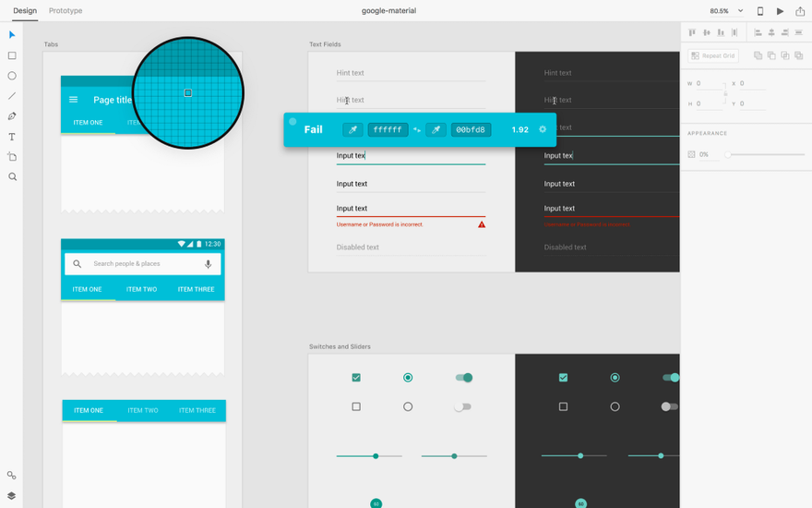Open the Layers panel icon
Image resolution: width=812 pixels, height=508 pixels.
(x=11, y=496)
